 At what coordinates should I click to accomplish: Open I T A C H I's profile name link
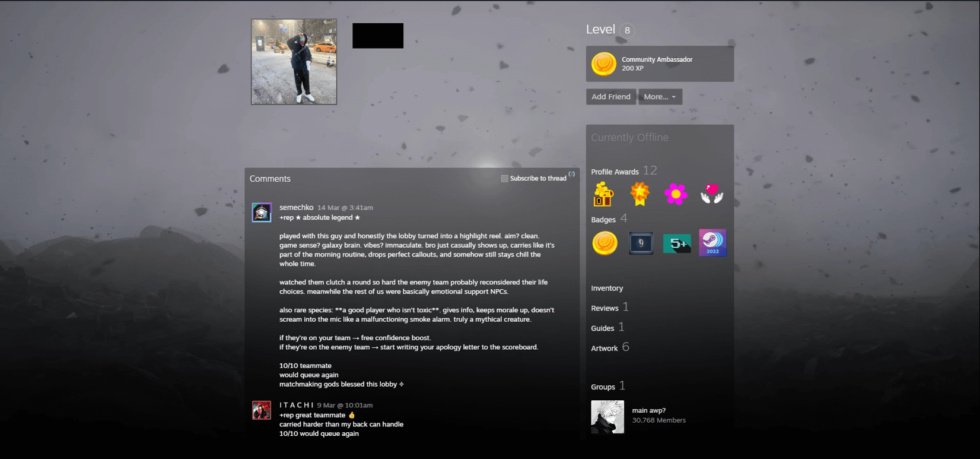point(297,405)
